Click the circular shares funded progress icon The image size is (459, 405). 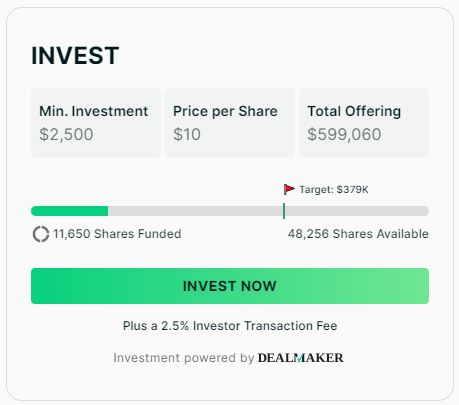(41, 234)
